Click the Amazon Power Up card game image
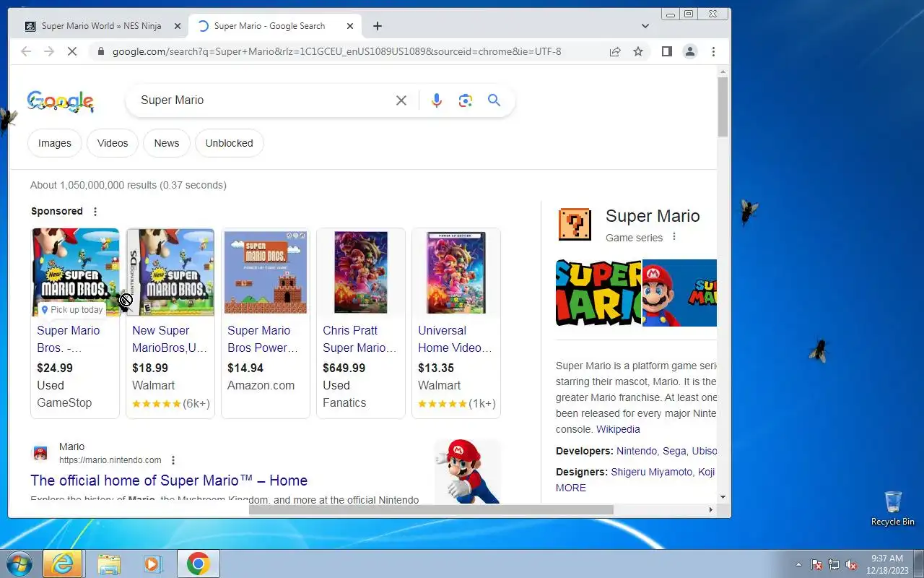Image resolution: width=924 pixels, height=578 pixels. point(266,272)
